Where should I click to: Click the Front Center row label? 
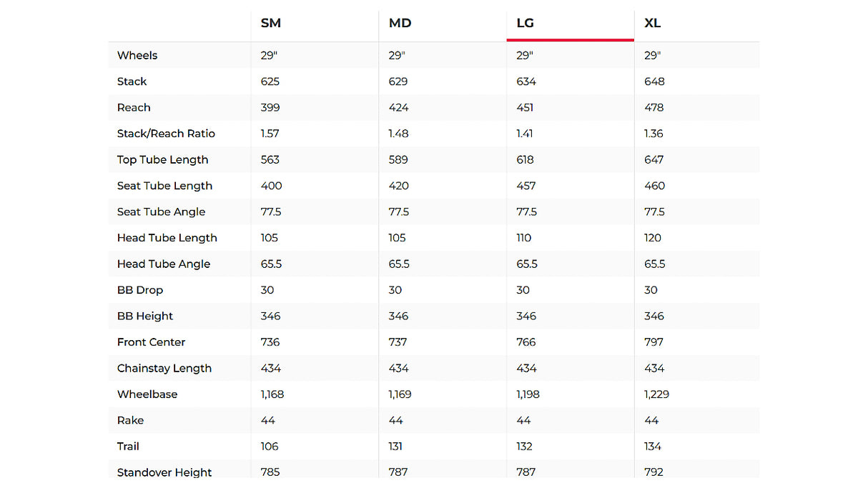[152, 342]
